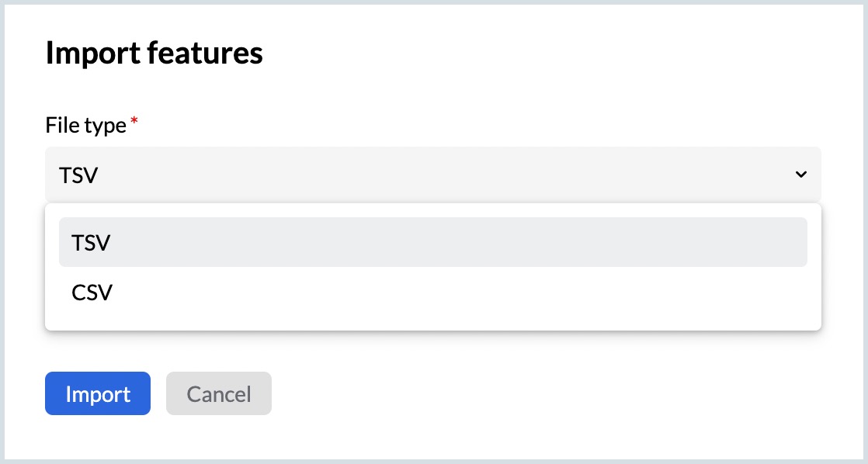Close the option list via chevron icon
868x464 pixels.
click(x=801, y=175)
